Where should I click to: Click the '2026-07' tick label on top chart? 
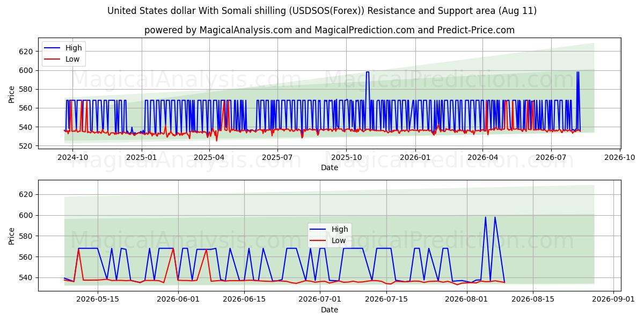(551, 157)
